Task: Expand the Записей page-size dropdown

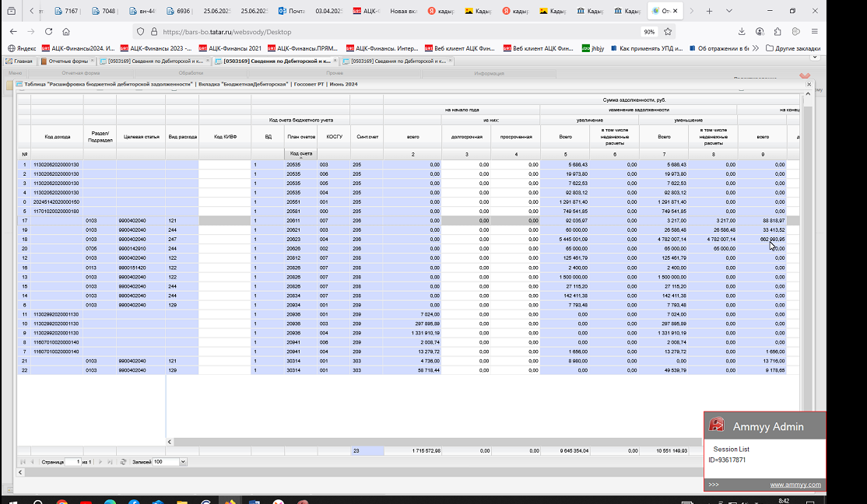Action: (183, 462)
